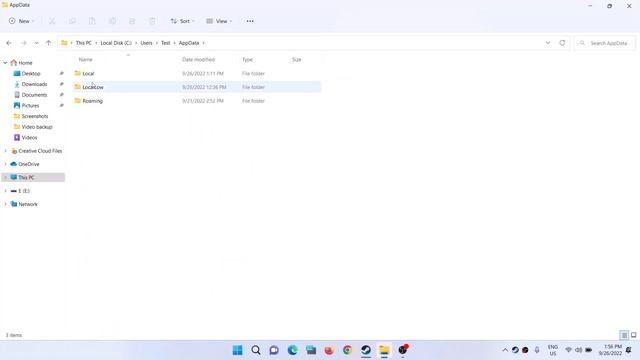
Task: Switch to large thumbnails view icon
Action: (633, 335)
